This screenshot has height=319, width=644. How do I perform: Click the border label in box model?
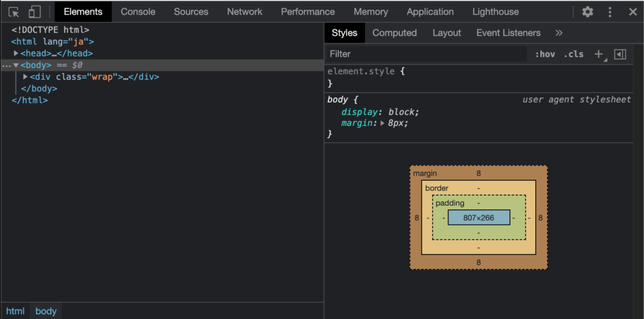(x=436, y=188)
